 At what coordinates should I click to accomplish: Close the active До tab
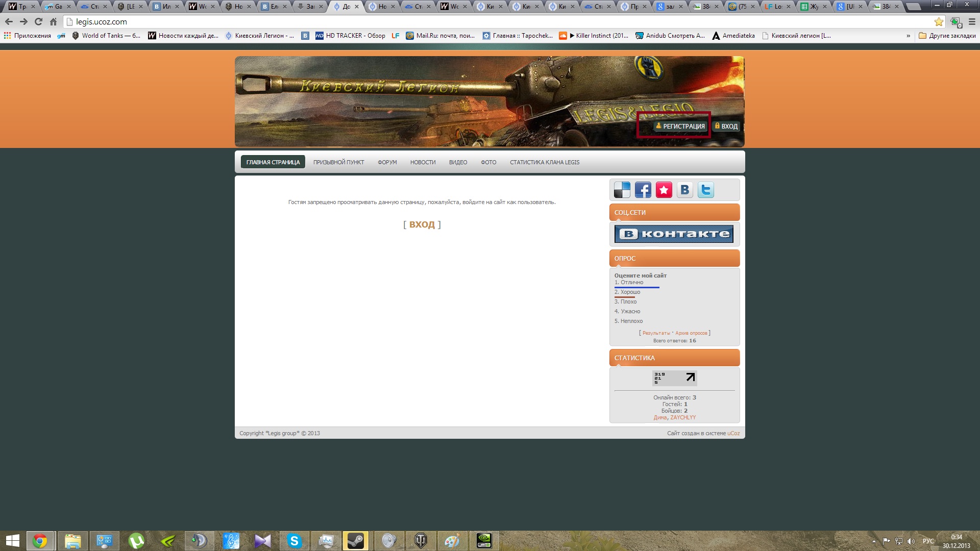pyautogui.click(x=357, y=7)
